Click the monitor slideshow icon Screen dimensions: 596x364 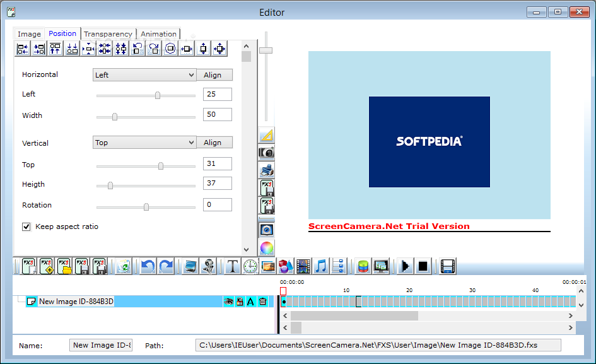[381, 266]
